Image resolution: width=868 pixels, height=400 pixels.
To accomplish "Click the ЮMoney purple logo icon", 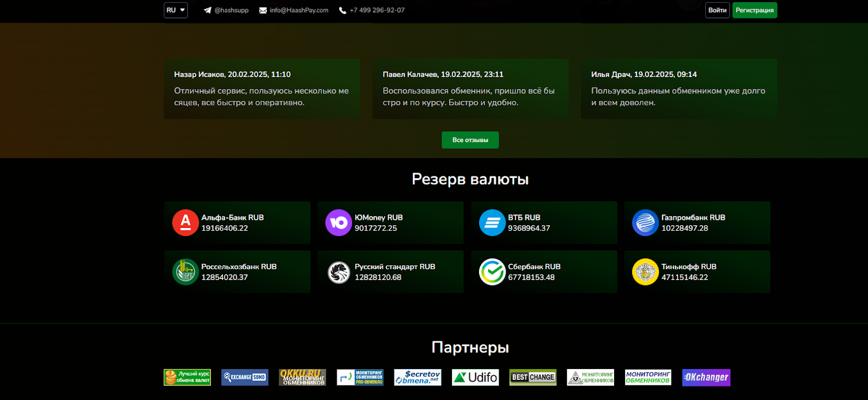I will (339, 223).
